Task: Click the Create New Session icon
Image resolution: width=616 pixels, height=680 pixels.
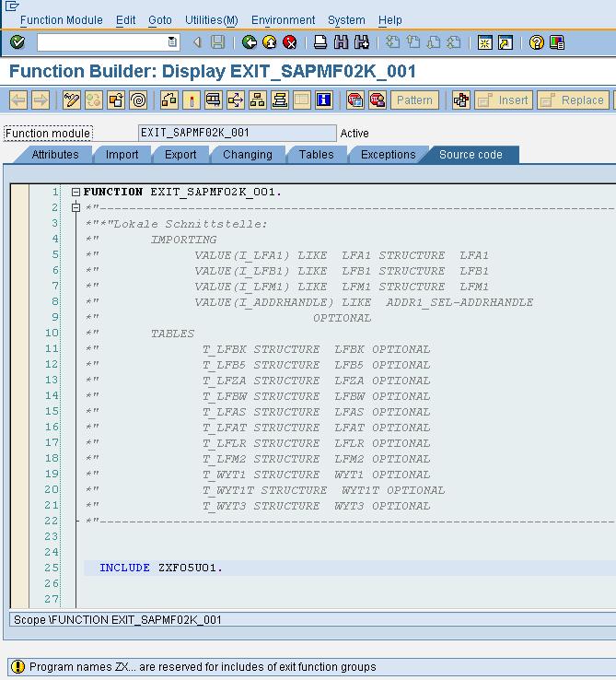Action: (x=484, y=42)
